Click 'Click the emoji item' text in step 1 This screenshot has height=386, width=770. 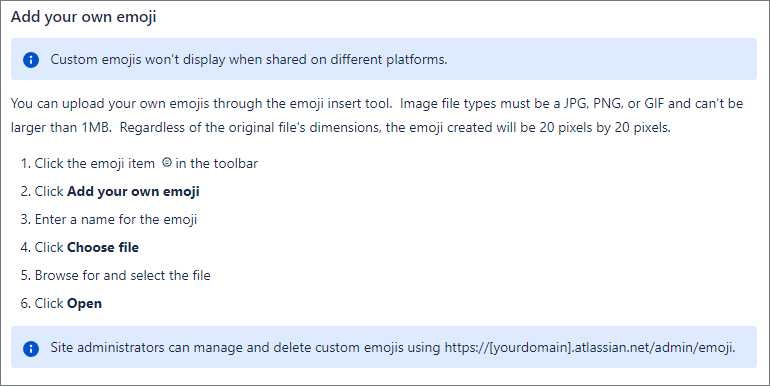pyautogui.click(x=95, y=163)
